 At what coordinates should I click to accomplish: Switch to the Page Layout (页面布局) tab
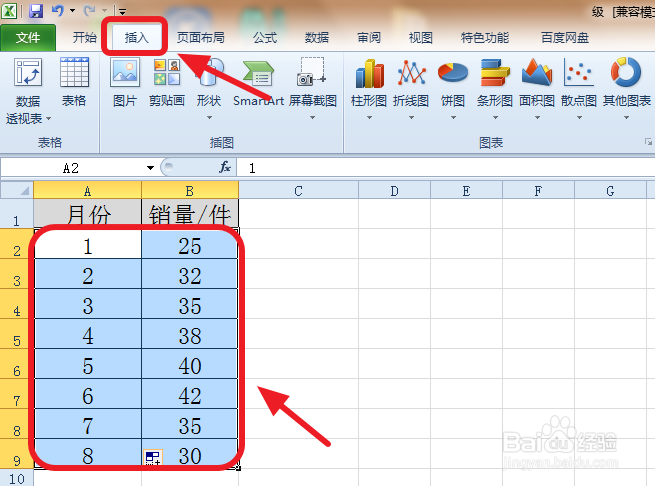pyautogui.click(x=201, y=38)
